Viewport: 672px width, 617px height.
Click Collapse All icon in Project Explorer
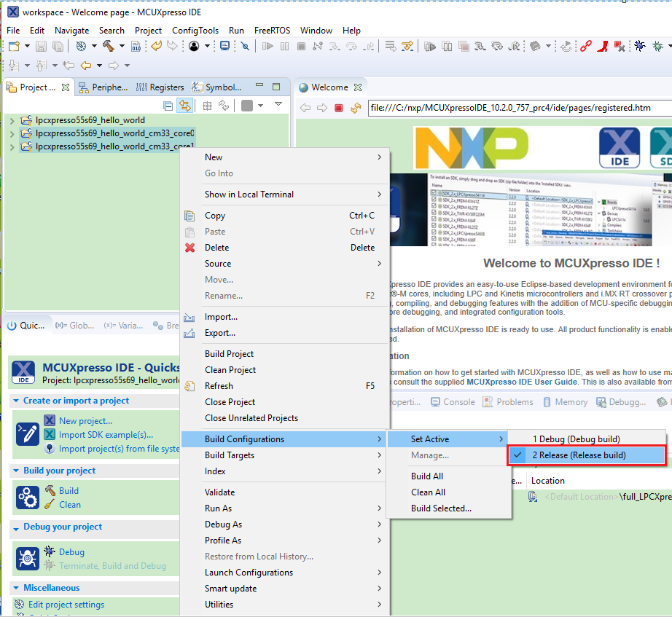click(168, 106)
